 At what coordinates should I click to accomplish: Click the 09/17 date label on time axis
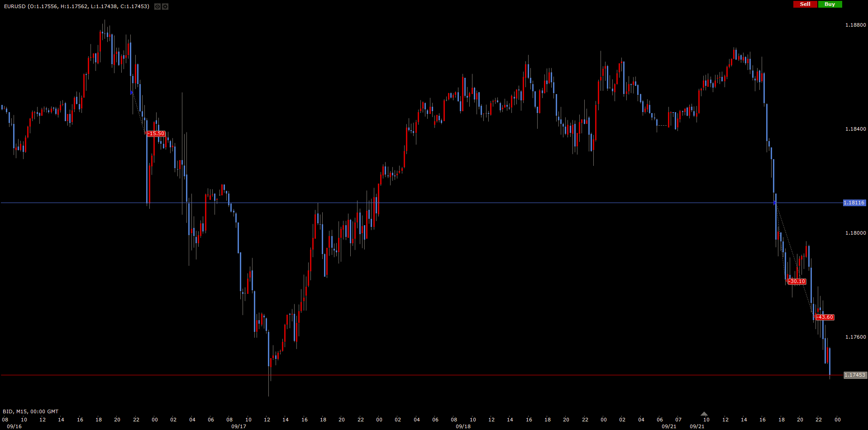pos(238,426)
